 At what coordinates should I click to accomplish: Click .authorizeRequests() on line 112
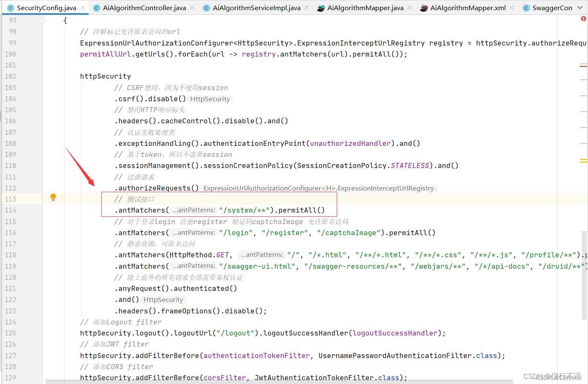tap(157, 188)
